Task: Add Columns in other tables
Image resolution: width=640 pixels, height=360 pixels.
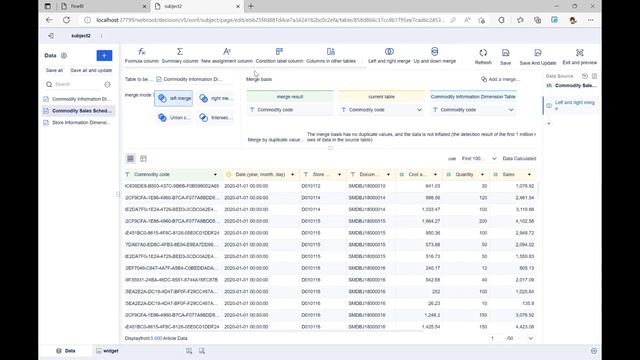Action: [331, 56]
